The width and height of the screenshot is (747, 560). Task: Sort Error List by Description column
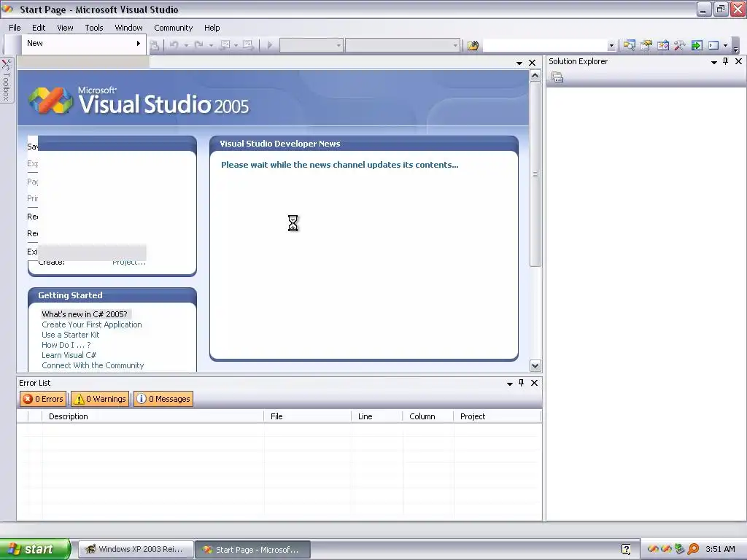click(152, 416)
